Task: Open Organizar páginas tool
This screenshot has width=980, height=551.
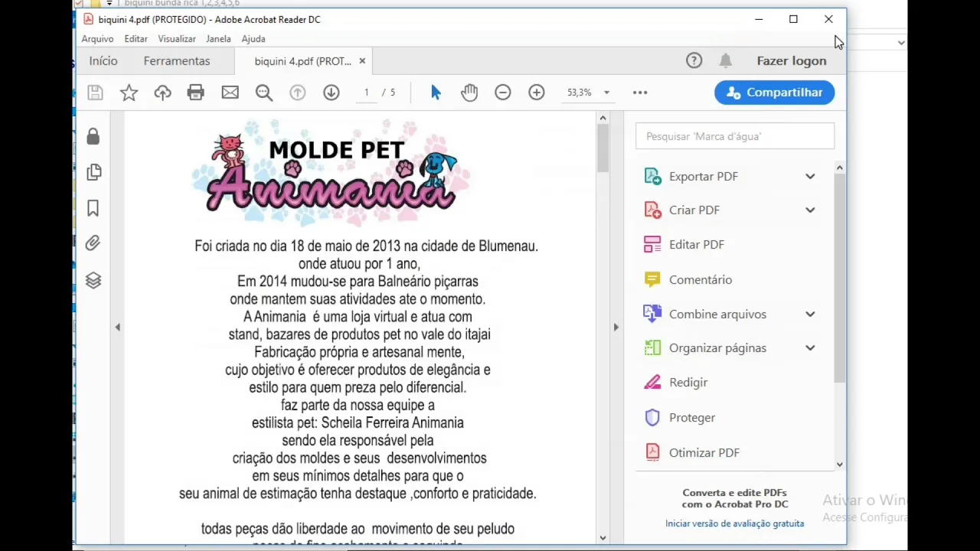Action: (x=717, y=348)
